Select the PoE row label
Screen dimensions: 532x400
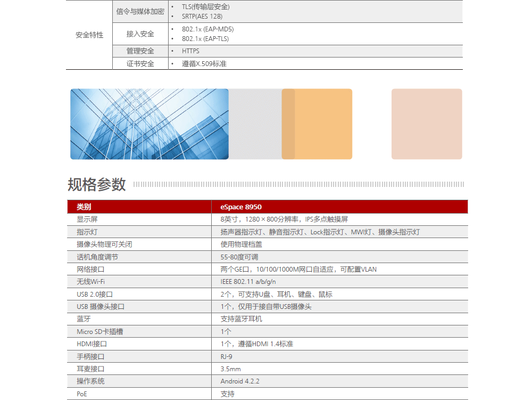point(82,394)
